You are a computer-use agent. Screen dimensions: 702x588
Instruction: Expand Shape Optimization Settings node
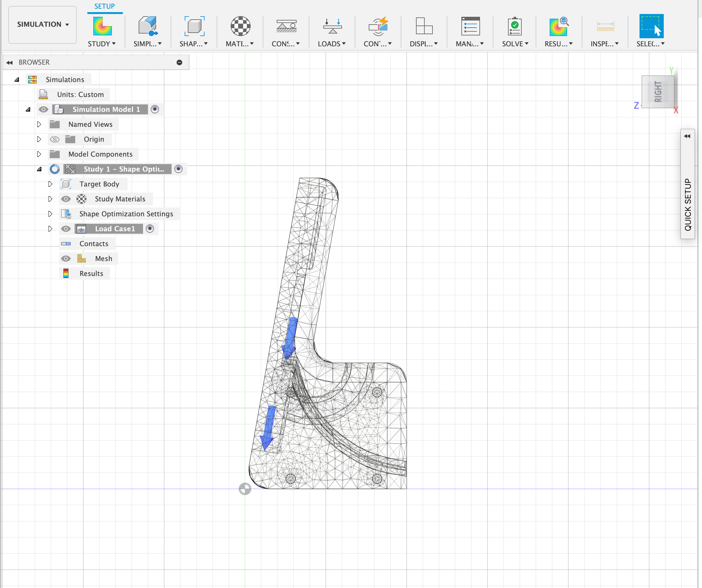pyautogui.click(x=50, y=214)
